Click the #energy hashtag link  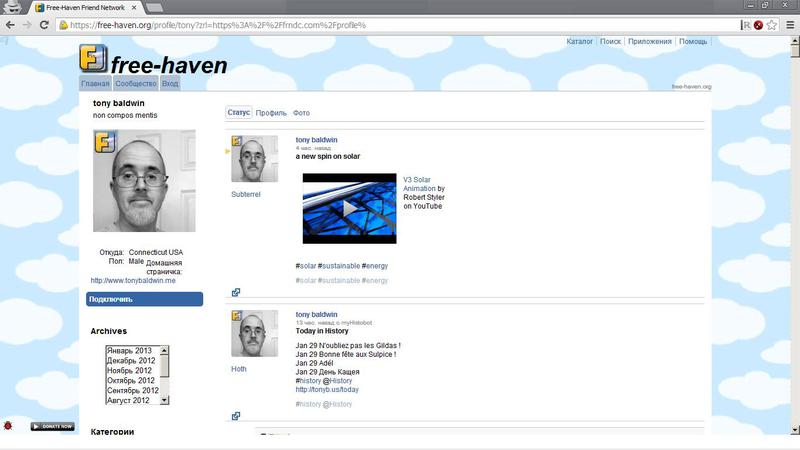(374, 266)
